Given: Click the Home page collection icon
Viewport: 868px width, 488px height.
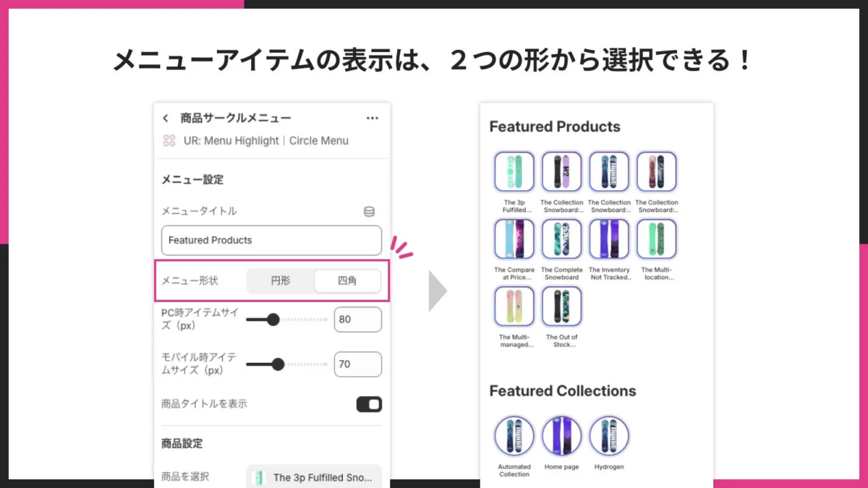Looking at the screenshot, I should click(x=561, y=435).
